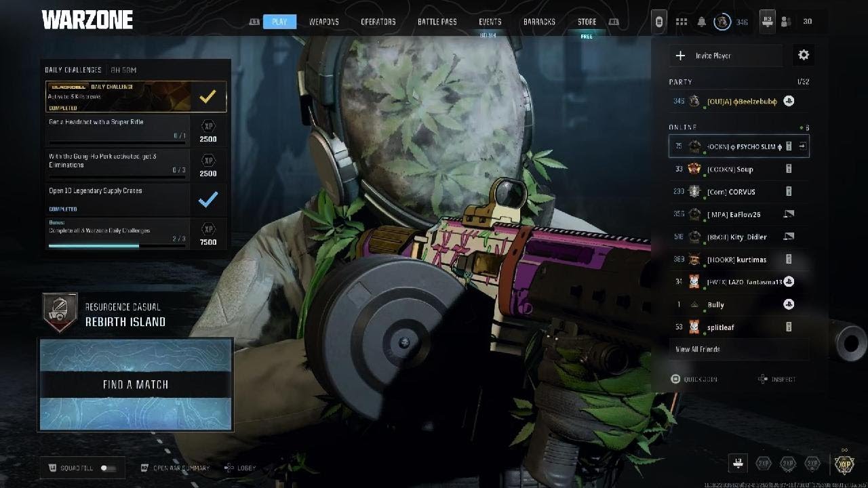Viewport: 868px width, 488px height.
Task: Select friend [HOOKR] kurtimas
Action: (739, 260)
